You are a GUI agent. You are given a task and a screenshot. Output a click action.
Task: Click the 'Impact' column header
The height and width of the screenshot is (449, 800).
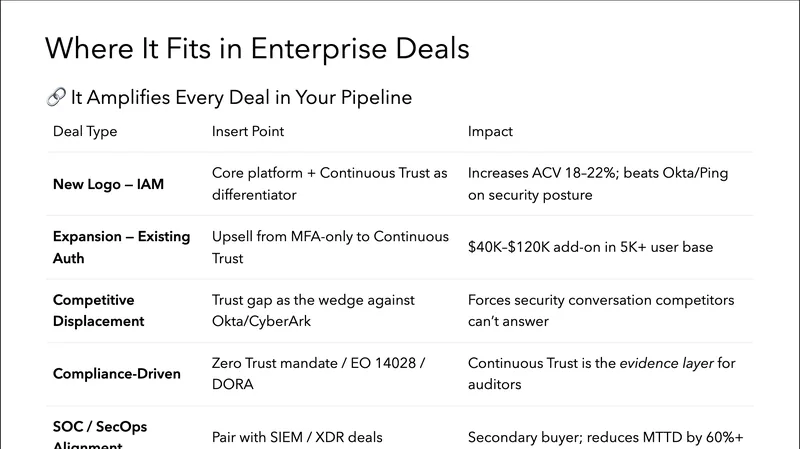491,131
